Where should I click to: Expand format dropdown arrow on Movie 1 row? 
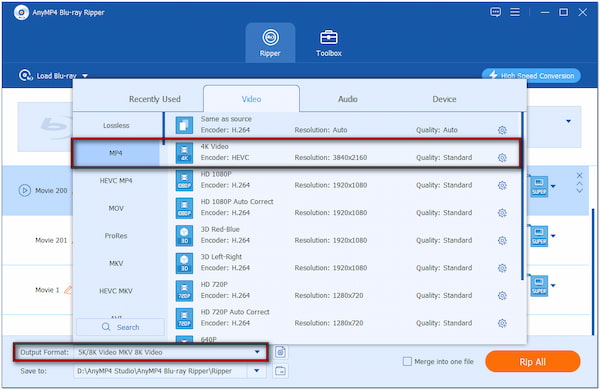553,286
